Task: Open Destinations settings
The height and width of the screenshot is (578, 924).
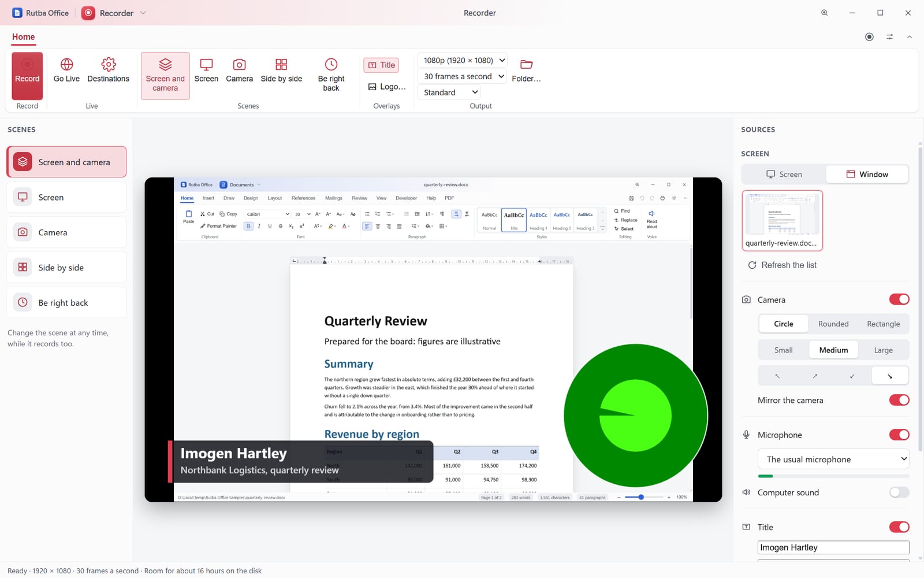Action: tap(108, 71)
